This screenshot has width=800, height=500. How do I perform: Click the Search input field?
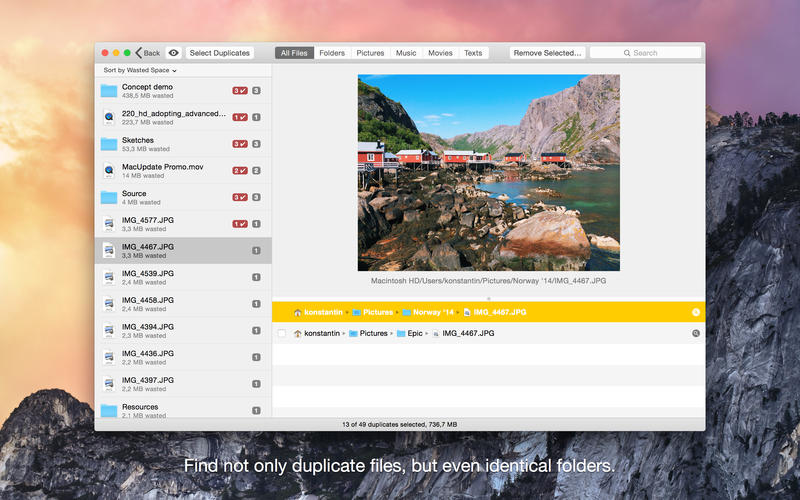coord(645,53)
